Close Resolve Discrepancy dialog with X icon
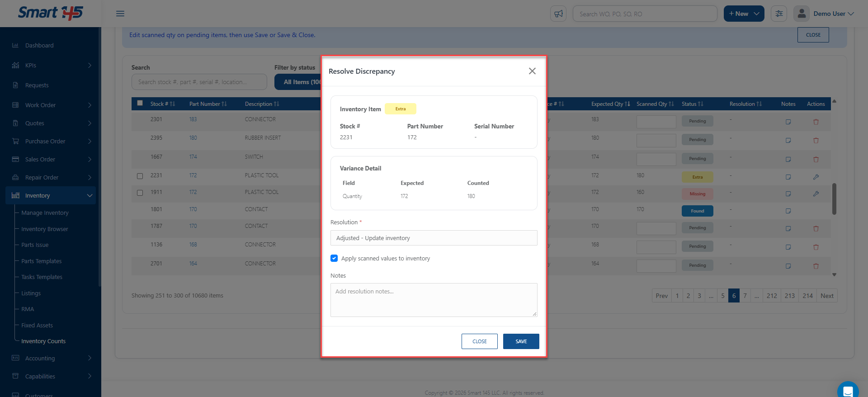Screen dimensions: 868x397 [x=532, y=71]
